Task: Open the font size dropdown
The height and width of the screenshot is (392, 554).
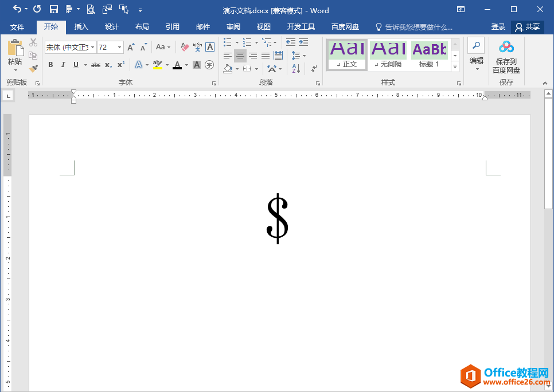Action: click(x=119, y=48)
